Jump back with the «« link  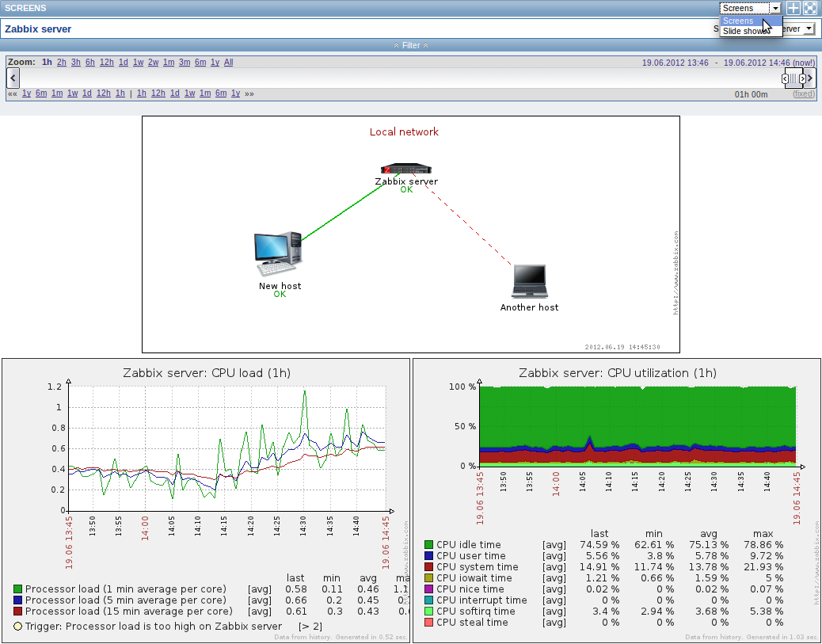click(13, 93)
